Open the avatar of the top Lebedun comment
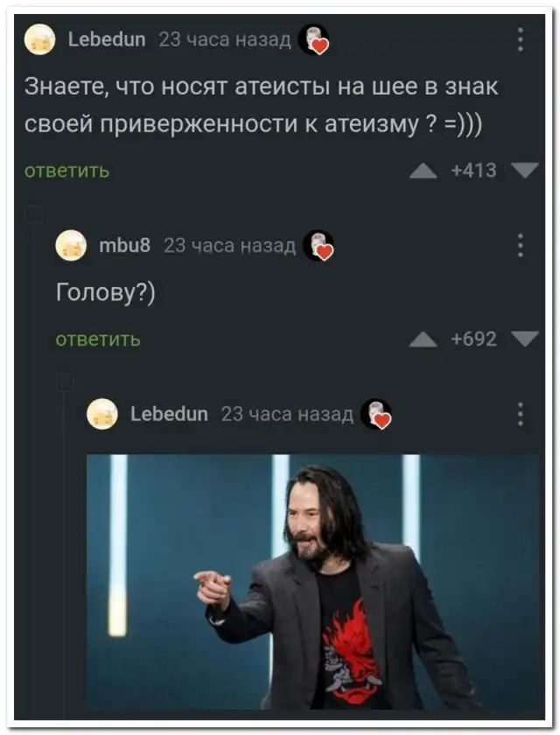The height and width of the screenshot is (735, 560). [x=40, y=39]
